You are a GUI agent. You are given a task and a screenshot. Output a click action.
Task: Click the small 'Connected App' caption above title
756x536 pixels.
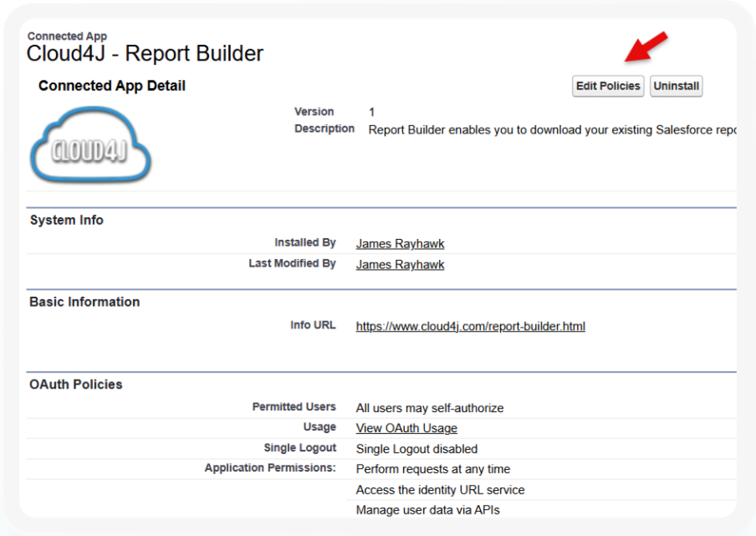[x=67, y=36]
